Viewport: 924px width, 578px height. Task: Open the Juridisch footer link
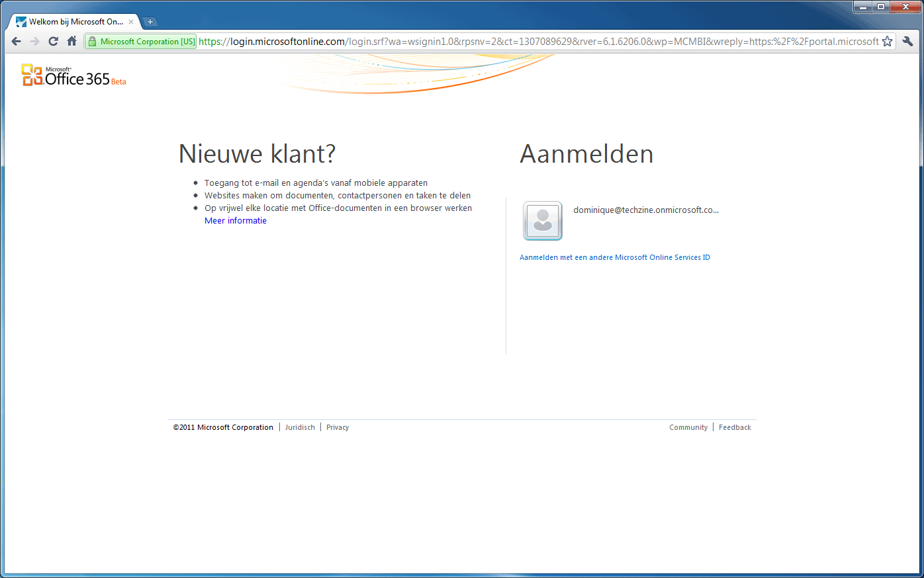[300, 427]
